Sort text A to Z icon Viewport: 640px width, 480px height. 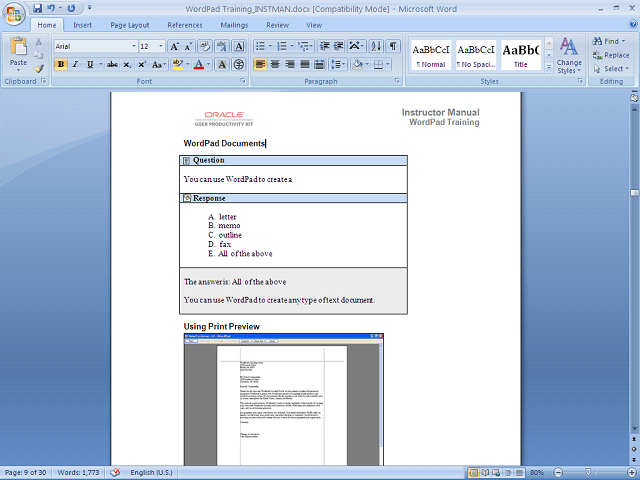point(376,46)
